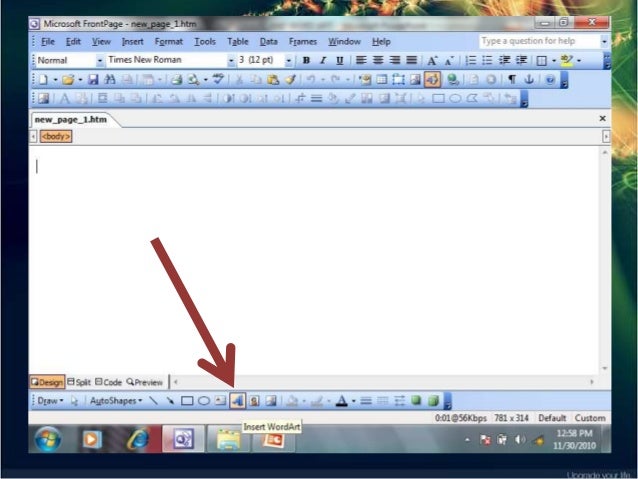The height and width of the screenshot is (479, 638).
Task: Click the New Page icon
Action: click(x=44, y=79)
